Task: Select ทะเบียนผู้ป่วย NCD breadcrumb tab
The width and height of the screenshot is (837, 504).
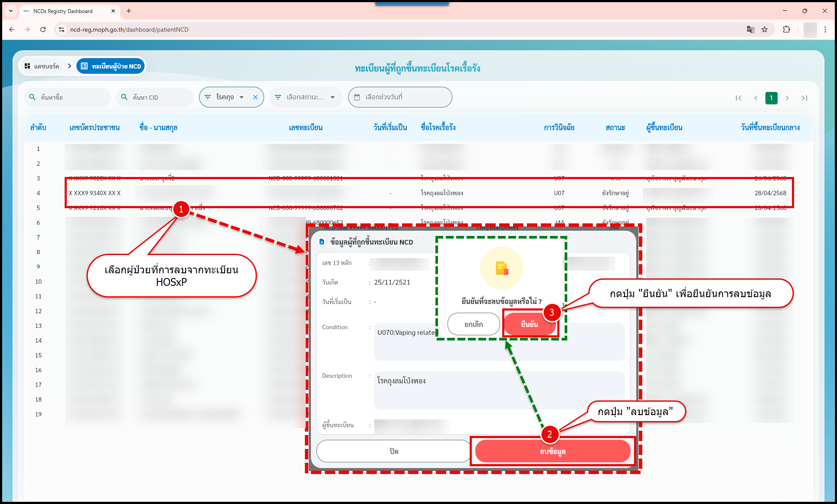Action: click(111, 66)
